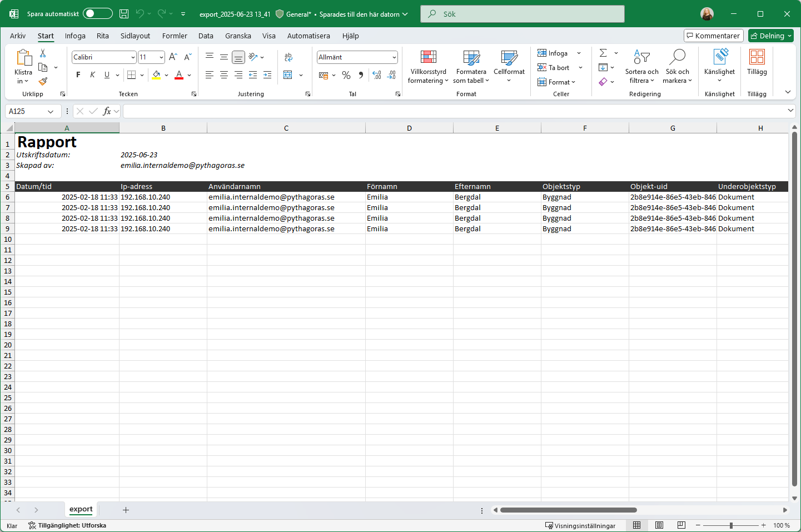
Task: Click the Kommentarer button
Action: [x=713, y=36]
